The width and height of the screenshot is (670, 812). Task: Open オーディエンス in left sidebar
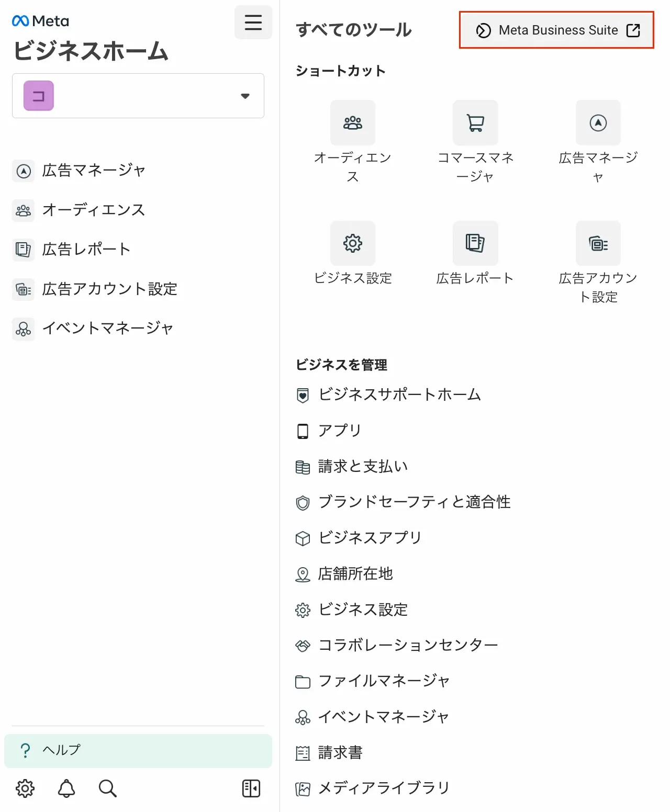79,210
